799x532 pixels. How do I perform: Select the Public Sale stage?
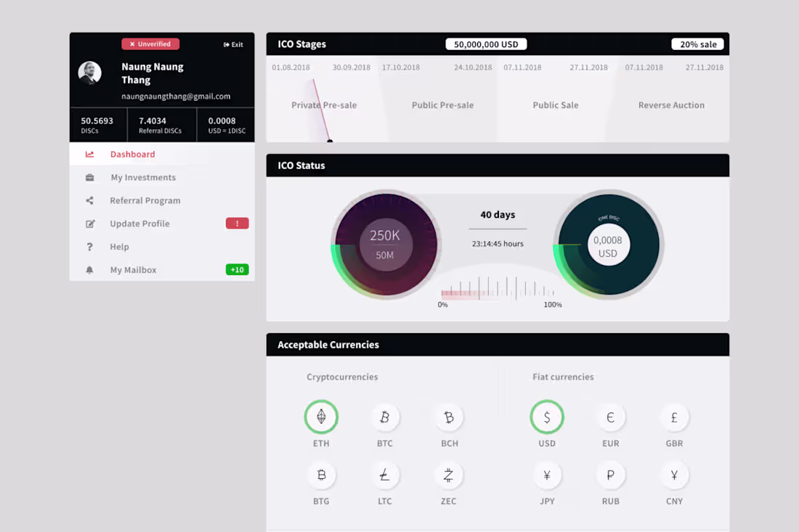click(x=556, y=105)
